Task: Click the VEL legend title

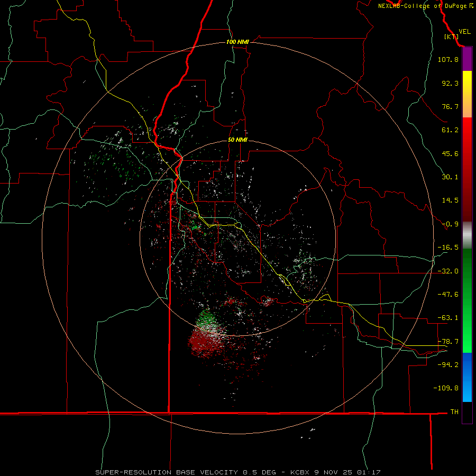Action: 464,32
